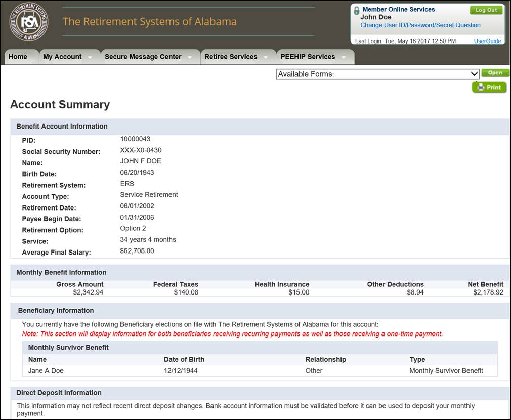Go to the Home tab
The image size is (511, 420).
(18, 57)
